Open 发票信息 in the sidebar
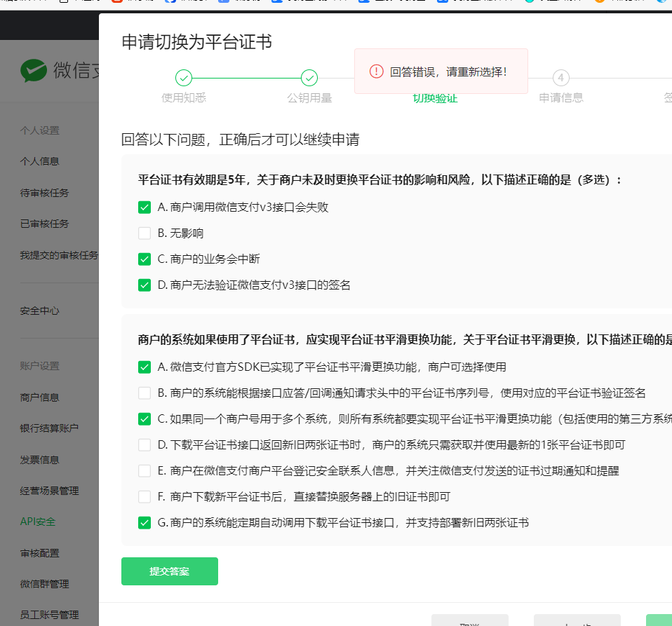Viewport: 672px width, 626px height. coord(39,460)
